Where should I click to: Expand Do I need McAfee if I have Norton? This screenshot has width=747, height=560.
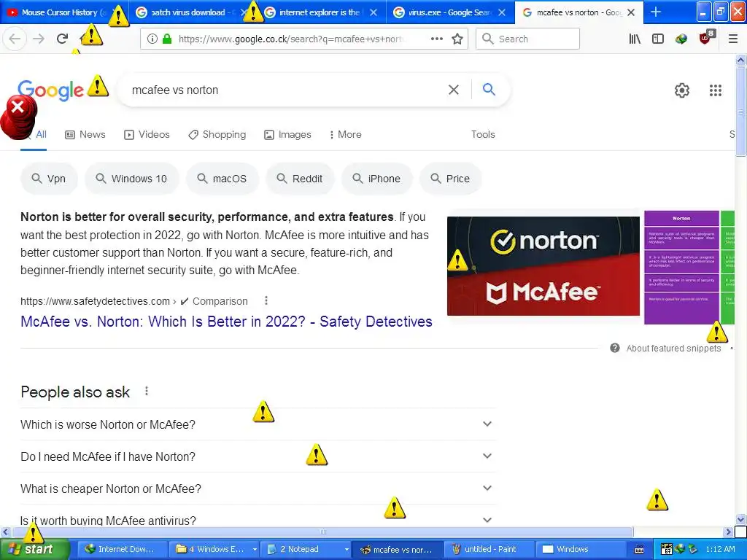pos(258,456)
